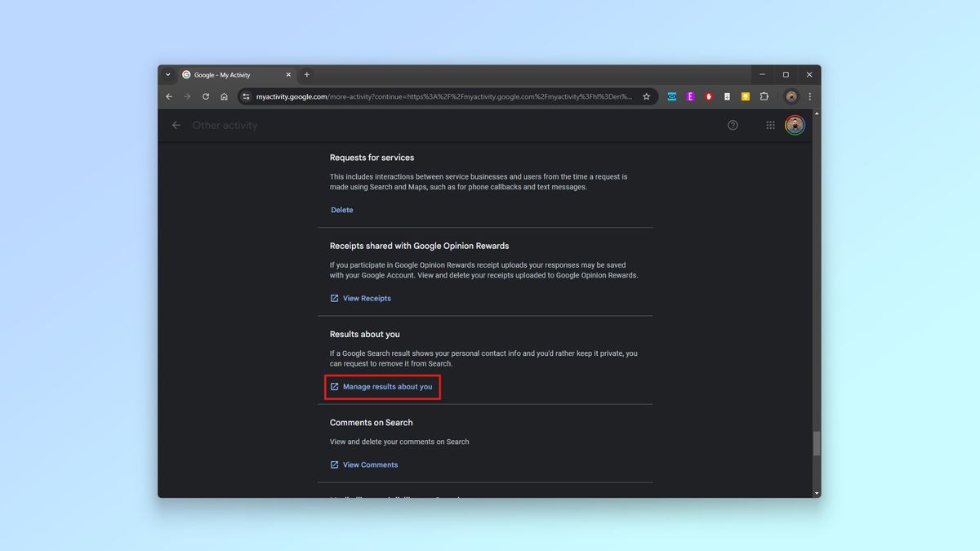Click the View Receipts link
The height and width of the screenshot is (551, 980).
360,298
